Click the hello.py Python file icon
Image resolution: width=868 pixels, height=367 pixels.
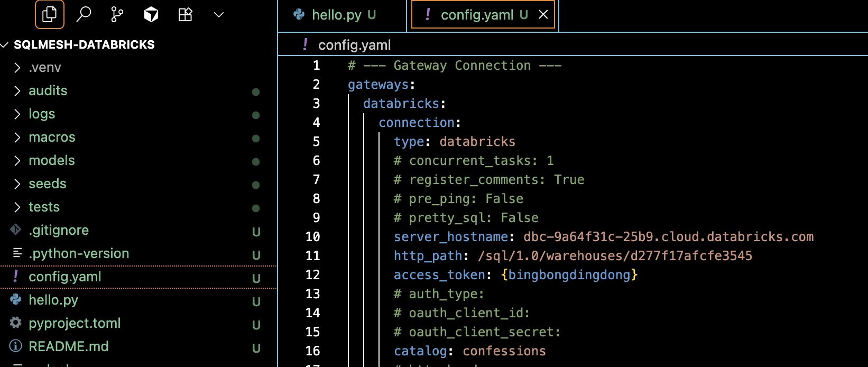pos(16,300)
